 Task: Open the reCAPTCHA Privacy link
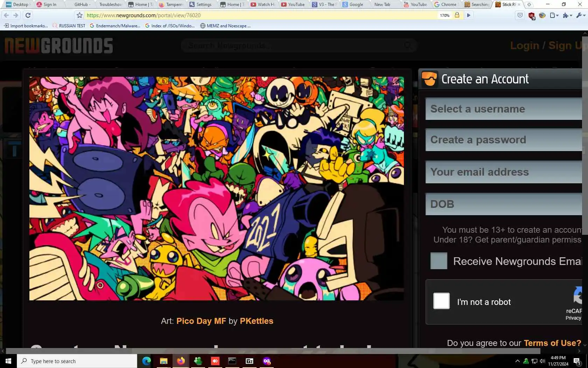coord(573,318)
